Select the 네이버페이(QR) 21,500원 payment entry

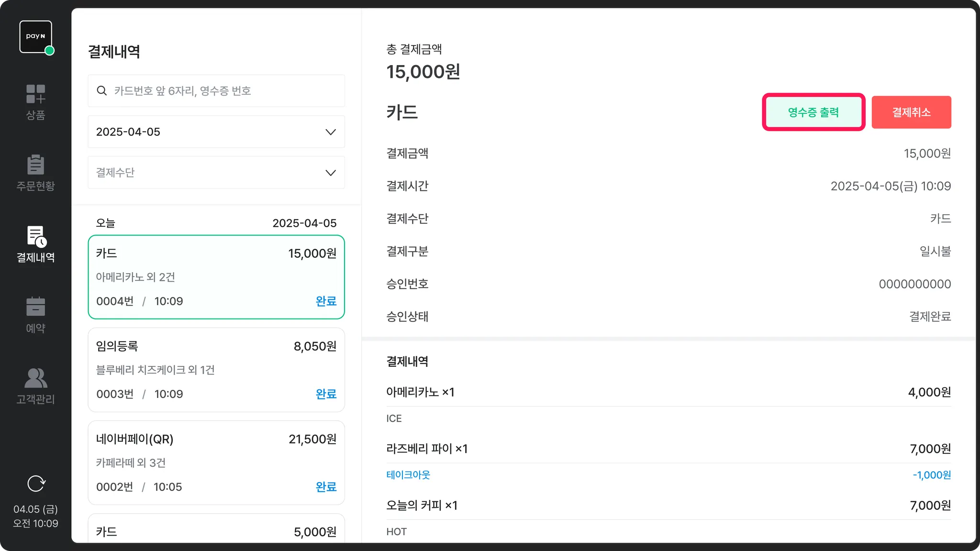[x=216, y=463]
